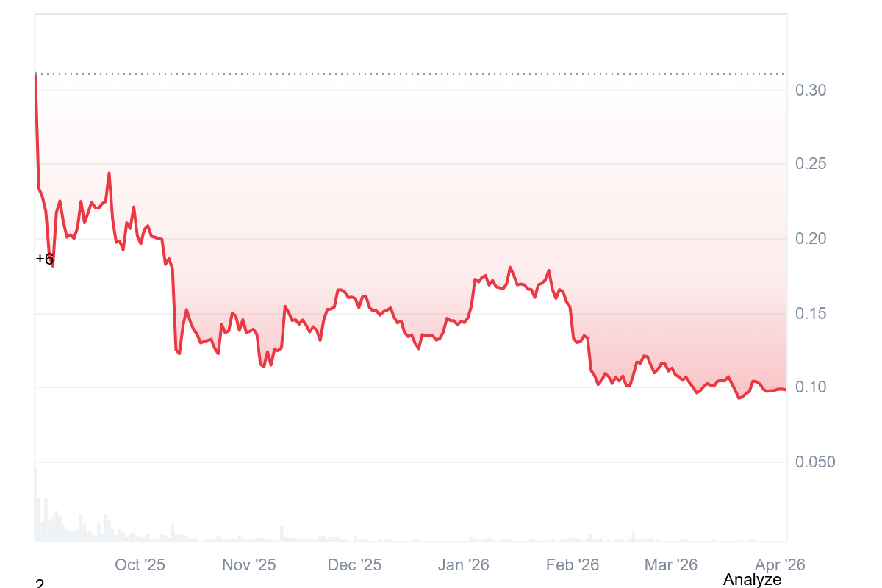Image resolution: width=882 pixels, height=588 pixels.
Task: Click the 0.10 price axis label
Action: pyautogui.click(x=811, y=387)
